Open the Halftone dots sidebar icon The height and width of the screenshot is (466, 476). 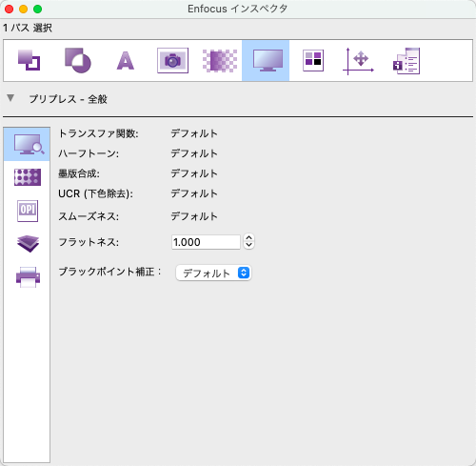click(x=28, y=177)
